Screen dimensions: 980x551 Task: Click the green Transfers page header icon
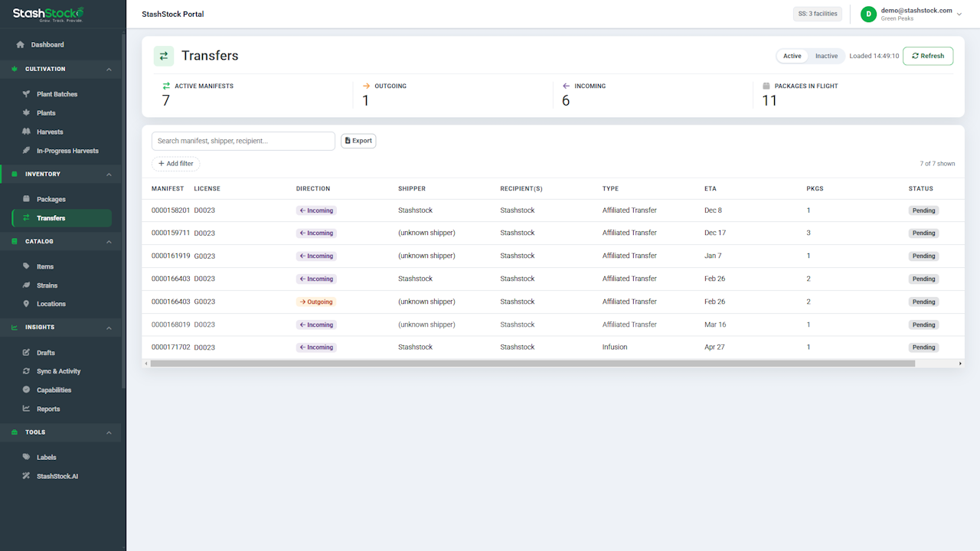click(x=164, y=56)
